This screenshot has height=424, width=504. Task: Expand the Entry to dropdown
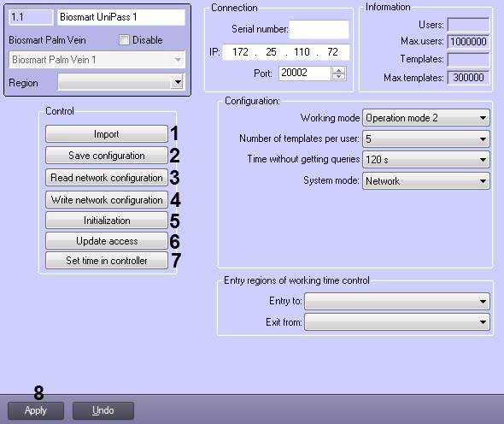pos(397,301)
